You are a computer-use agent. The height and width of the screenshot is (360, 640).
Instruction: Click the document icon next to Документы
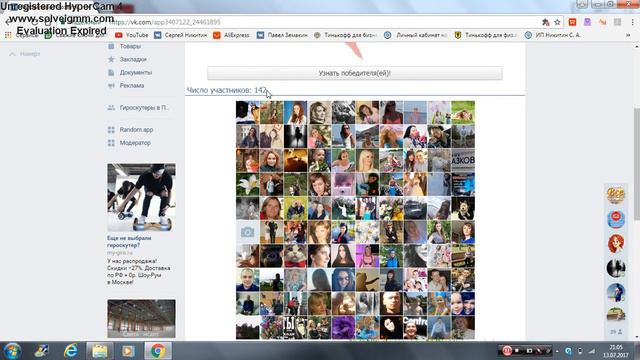(111, 73)
